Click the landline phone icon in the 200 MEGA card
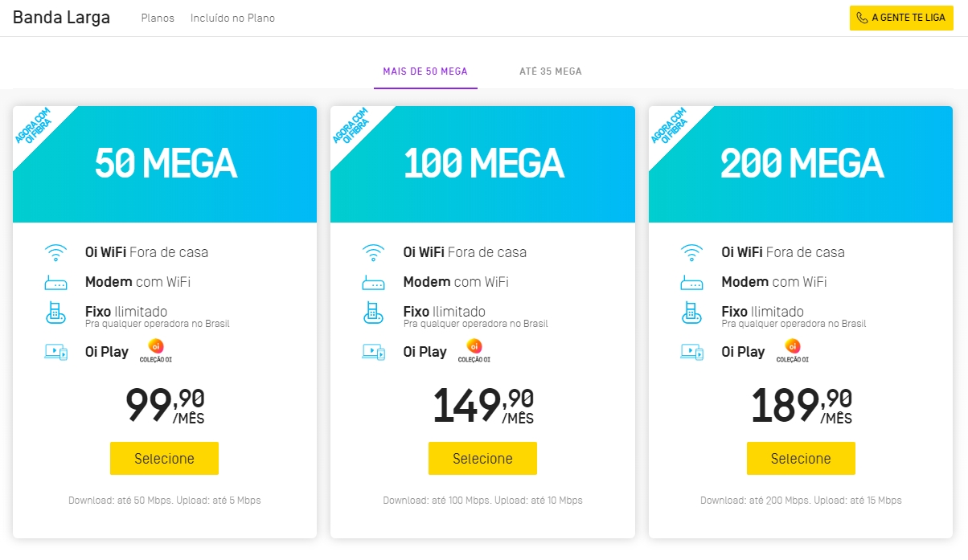The height and width of the screenshot is (560, 968). coord(691,312)
